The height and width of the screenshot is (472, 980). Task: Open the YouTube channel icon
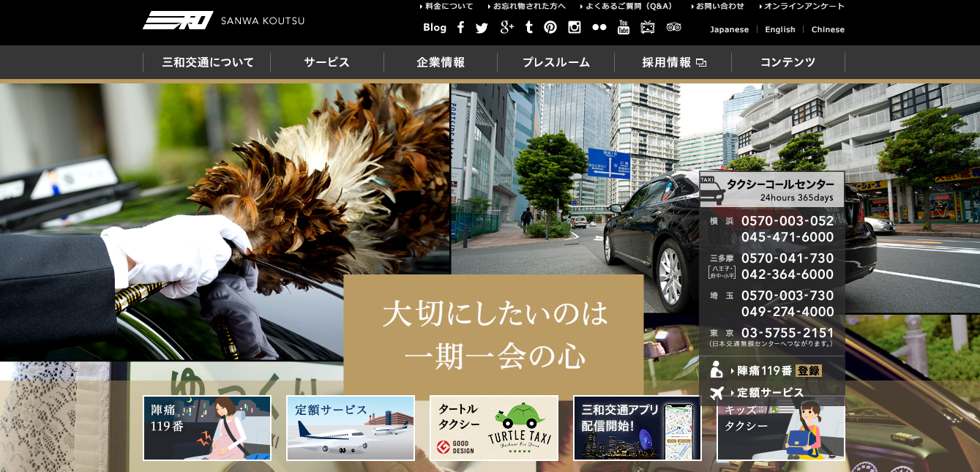[x=624, y=28]
